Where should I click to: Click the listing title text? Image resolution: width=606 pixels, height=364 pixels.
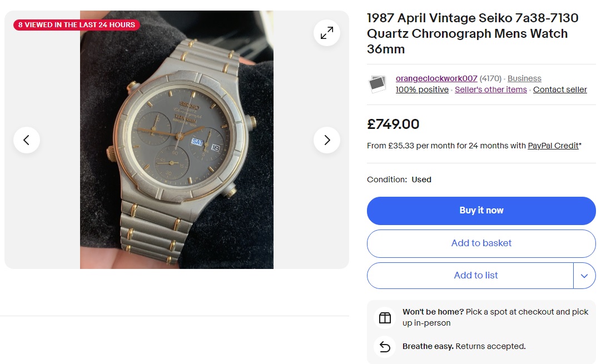point(473,33)
